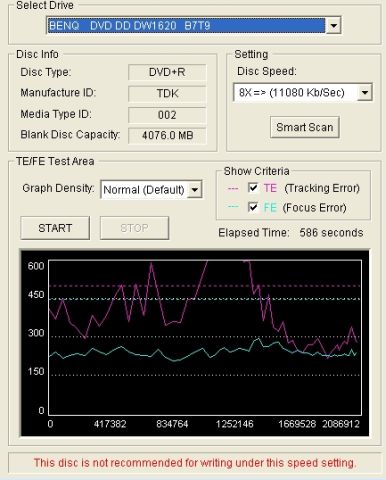Click the Media Type ID label
This screenshot has height=480, width=386.
click(x=56, y=114)
